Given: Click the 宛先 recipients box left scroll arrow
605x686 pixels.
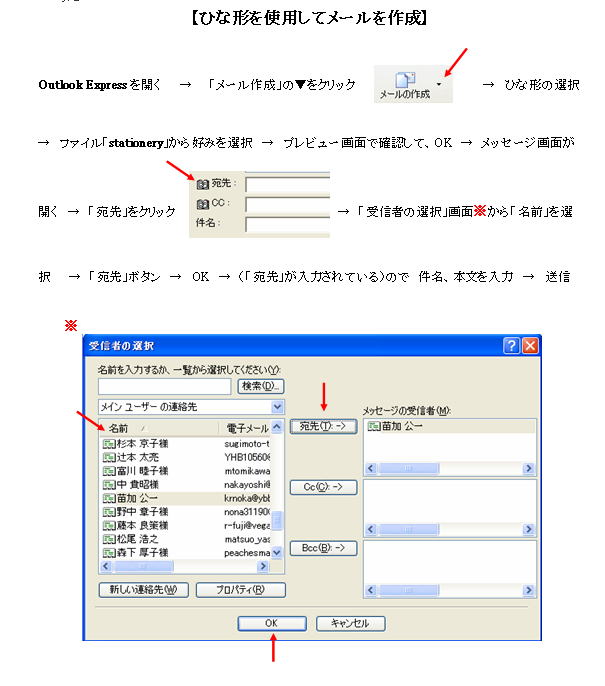Looking at the screenshot, I should 371,469.
